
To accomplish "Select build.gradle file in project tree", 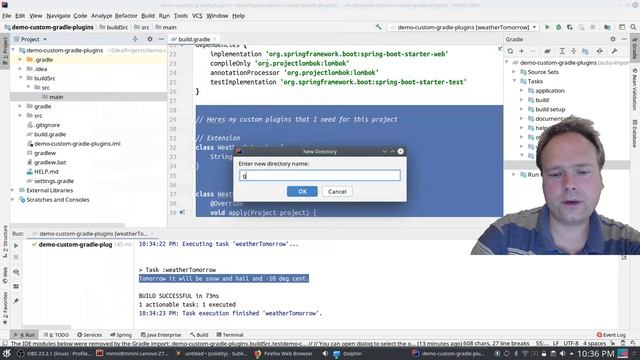I will click(50, 134).
